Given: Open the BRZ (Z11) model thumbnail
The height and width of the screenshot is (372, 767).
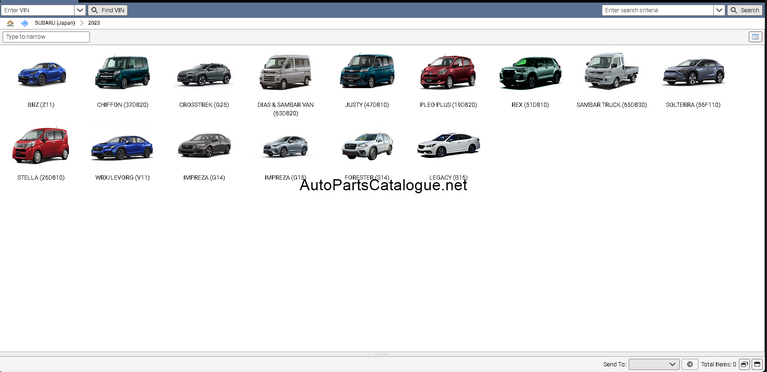Looking at the screenshot, I should tap(41, 74).
